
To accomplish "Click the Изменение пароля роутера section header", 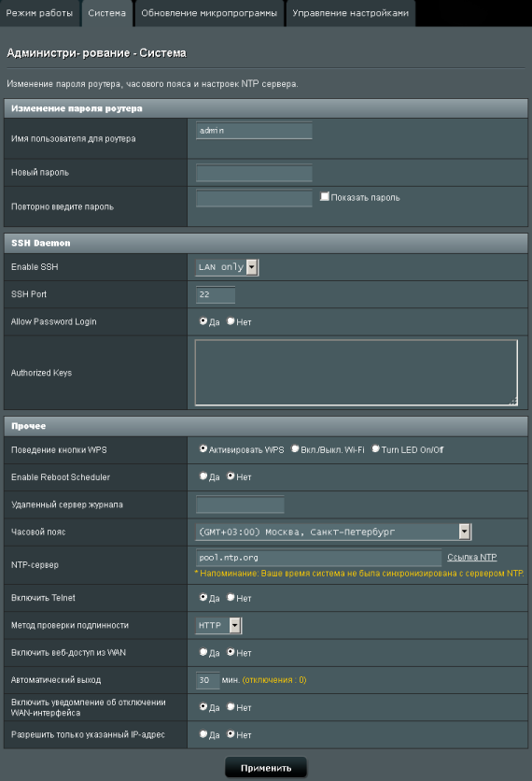I will click(x=266, y=108).
